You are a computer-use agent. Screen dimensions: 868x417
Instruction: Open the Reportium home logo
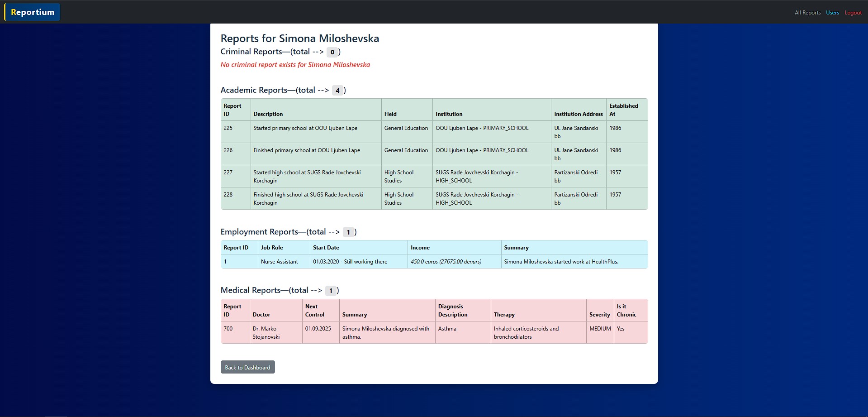point(32,12)
